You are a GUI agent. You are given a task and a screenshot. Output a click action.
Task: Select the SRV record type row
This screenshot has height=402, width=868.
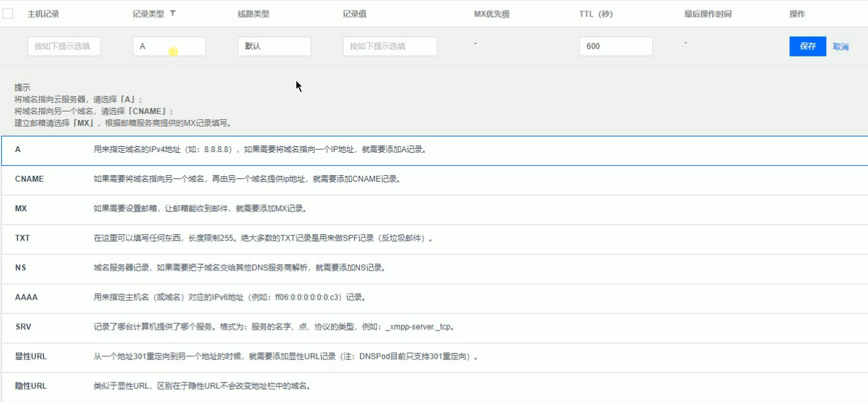point(262,326)
